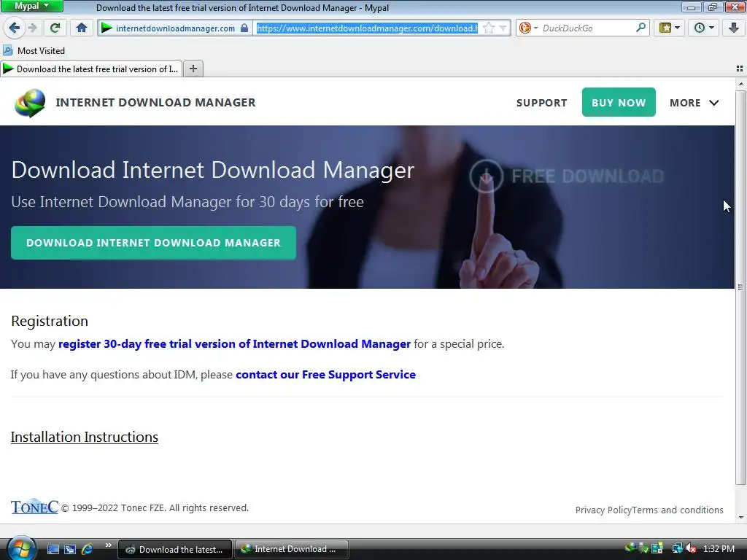This screenshot has width=747, height=560.
Task: Click the page scrollbar up arrow
Action: [x=740, y=85]
